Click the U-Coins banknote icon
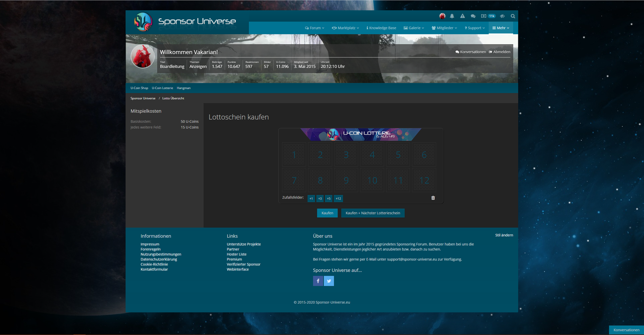644x335 pixels. point(484,16)
